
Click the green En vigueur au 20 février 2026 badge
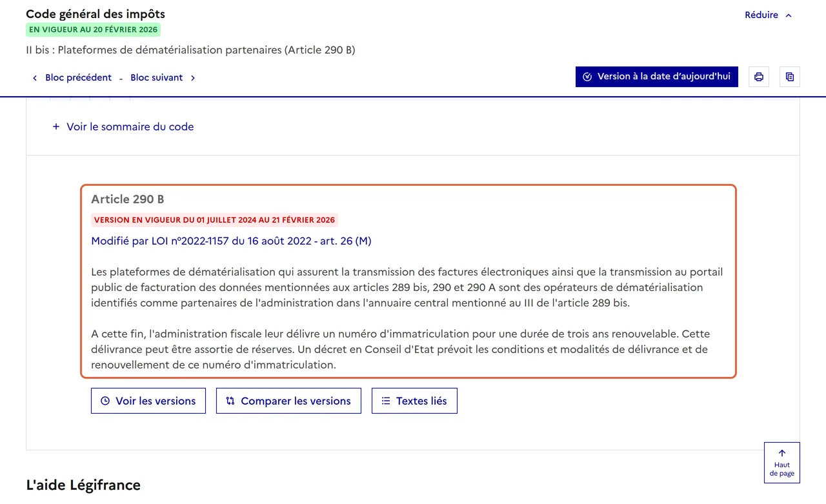coord(93,30)
